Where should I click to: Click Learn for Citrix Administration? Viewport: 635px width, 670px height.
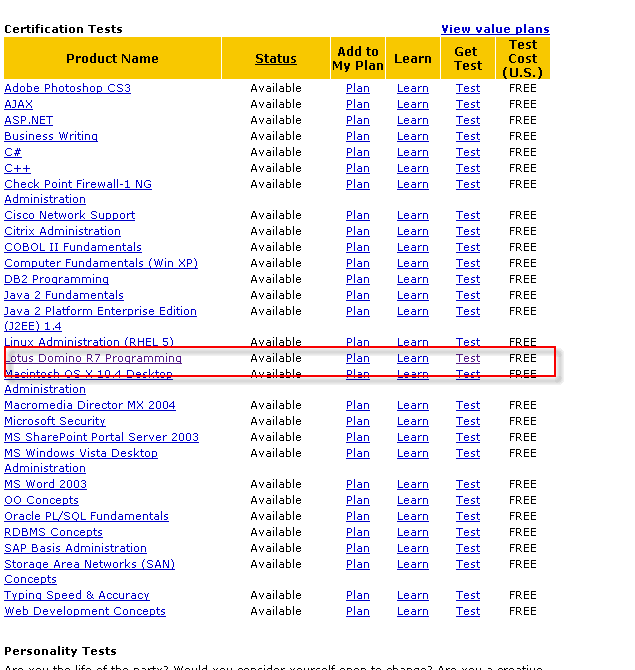tap(412, 231)
